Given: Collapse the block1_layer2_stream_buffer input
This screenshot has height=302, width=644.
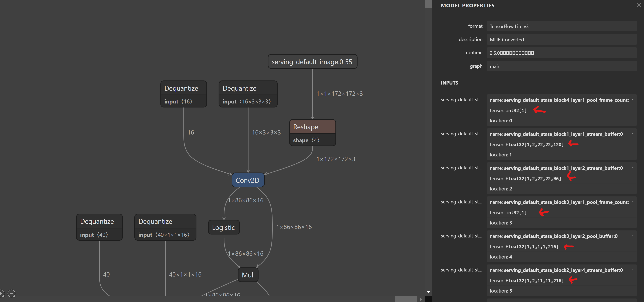Looking at the screenshot, I should click(x=632, y=168).
